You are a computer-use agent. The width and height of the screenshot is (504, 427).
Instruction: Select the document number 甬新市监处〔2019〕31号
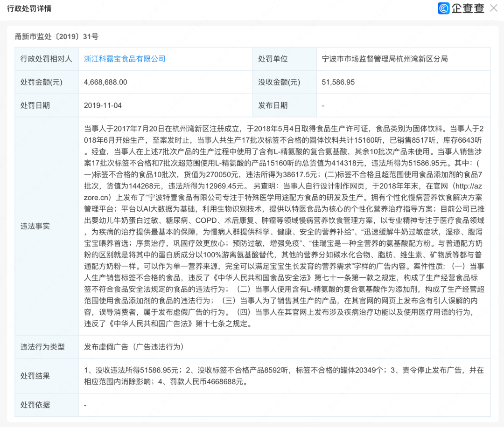click(56, 37)
